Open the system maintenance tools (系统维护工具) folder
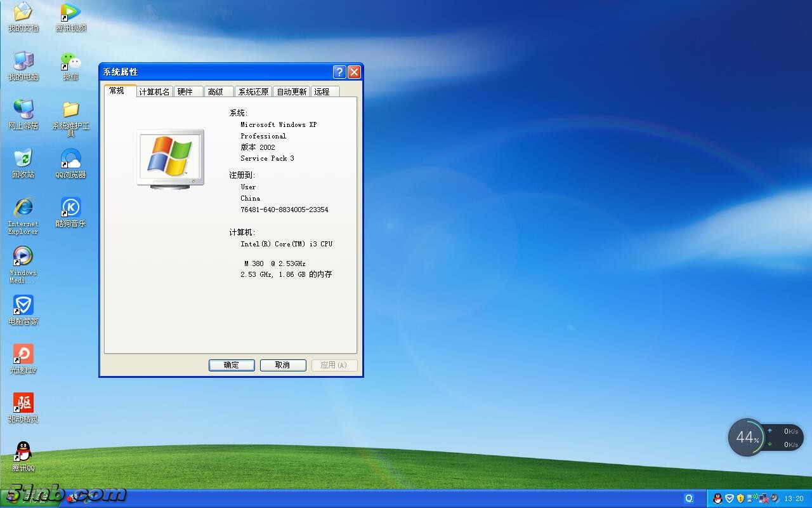The width and height of the screenshot is (812, 508). point(70,111)
